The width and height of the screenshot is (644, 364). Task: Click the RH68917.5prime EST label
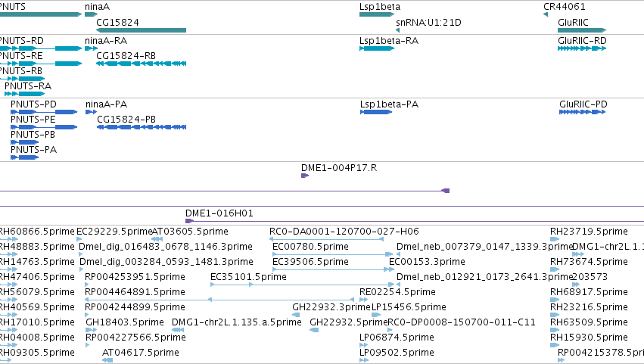pyautogui.click(x=589, y=293)
